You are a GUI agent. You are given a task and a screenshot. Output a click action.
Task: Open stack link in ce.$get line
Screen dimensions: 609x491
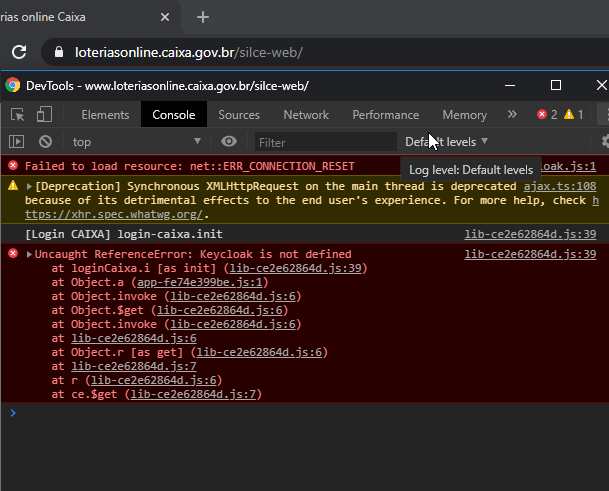(x=193, y=394)
